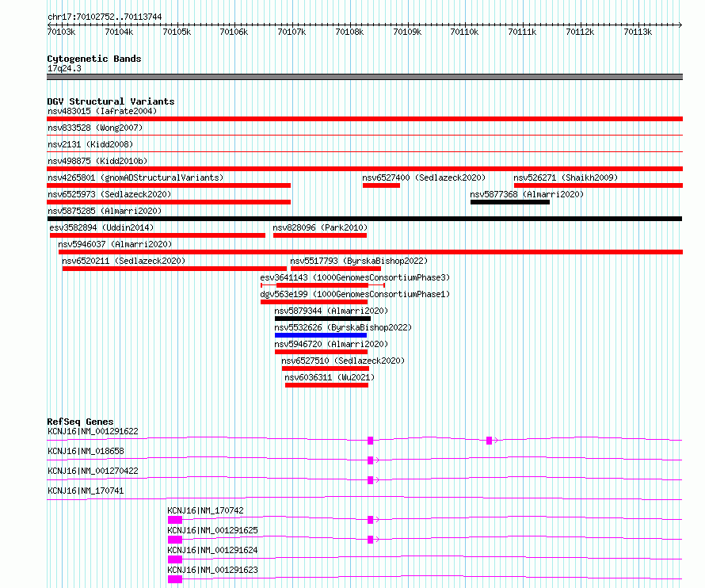Image resolution: width=705 pixels, height=588 pixels.
Task: Click the ruler's left-pointing end arrow
Action: [x=49, y=25]
